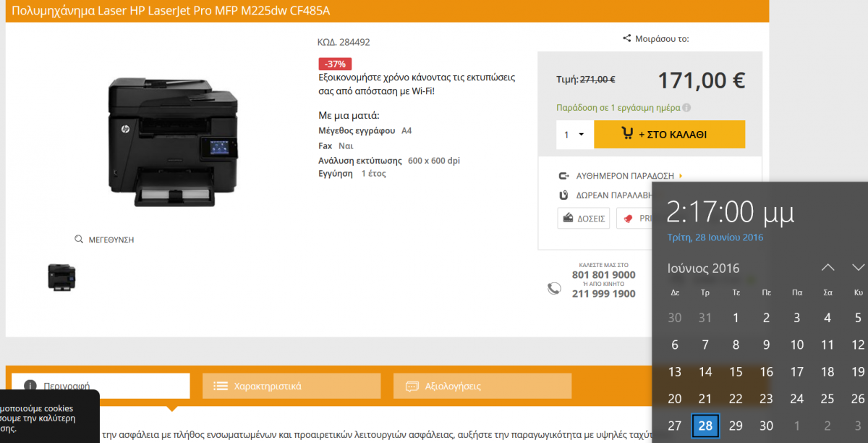The width and height of the screenshot is (868, 443).
Task: Click the Ανάλυση εκτύπωσης 600 x 600 dpi row
Action: coord(389,160)
